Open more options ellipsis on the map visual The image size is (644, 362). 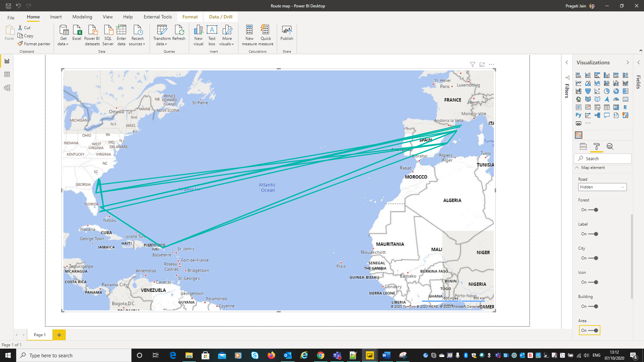(x=491, y=64)
